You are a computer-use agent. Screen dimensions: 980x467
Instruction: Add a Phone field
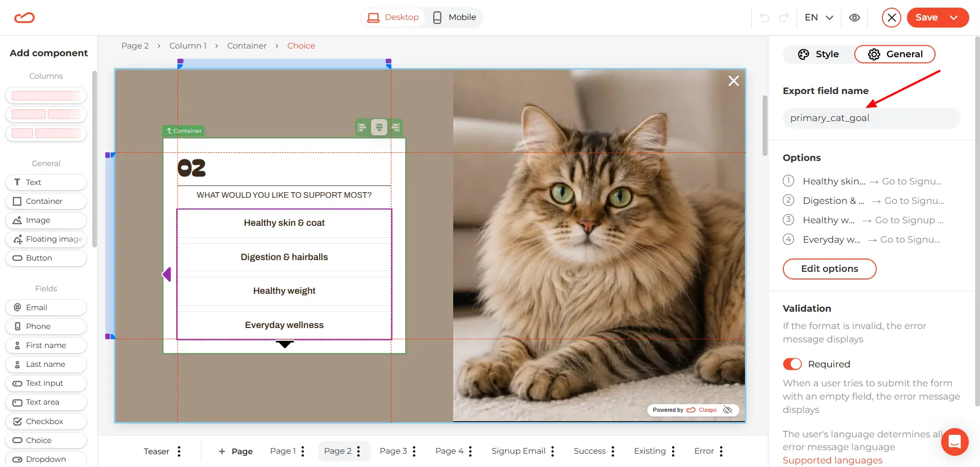coord(46,326)
